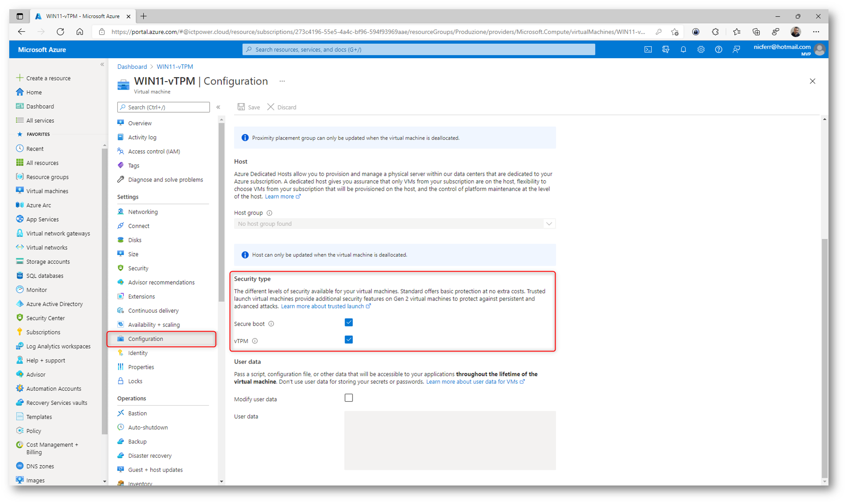Click the Microsoft Azure logo text
This screenshot has width=847, height=504.
[42, 50]
